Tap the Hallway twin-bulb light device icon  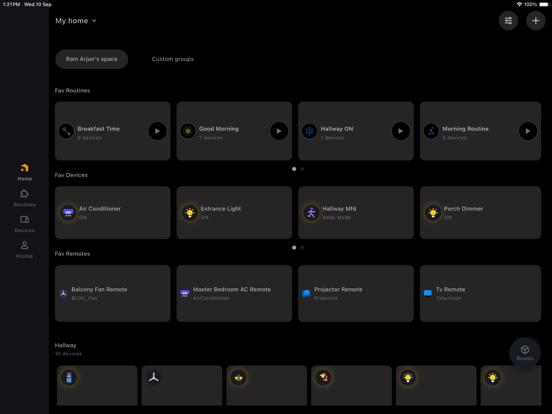(238, 378)
